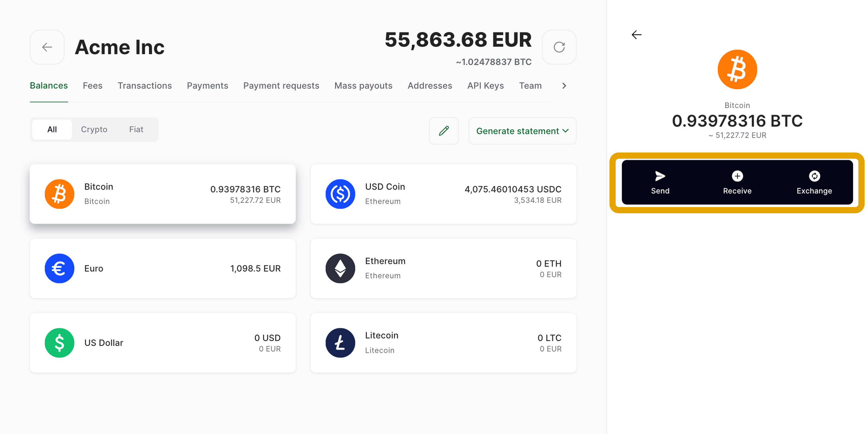868x434 pixels.
Task: Open the Generate statement dropdown
Action: pyautogui.click(x=522, y=131)
